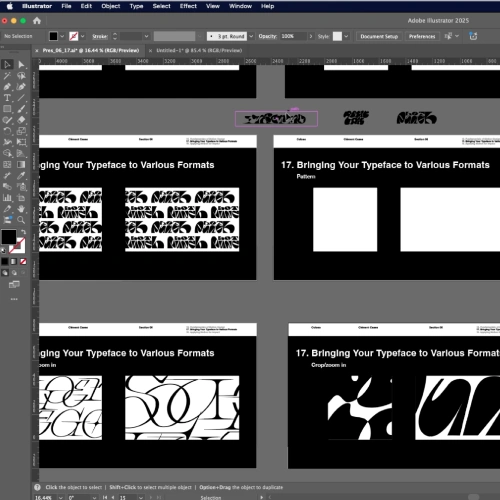500x500 pixels.
Task: Select the Direct Selection tool
Action: tap(21, 64)
